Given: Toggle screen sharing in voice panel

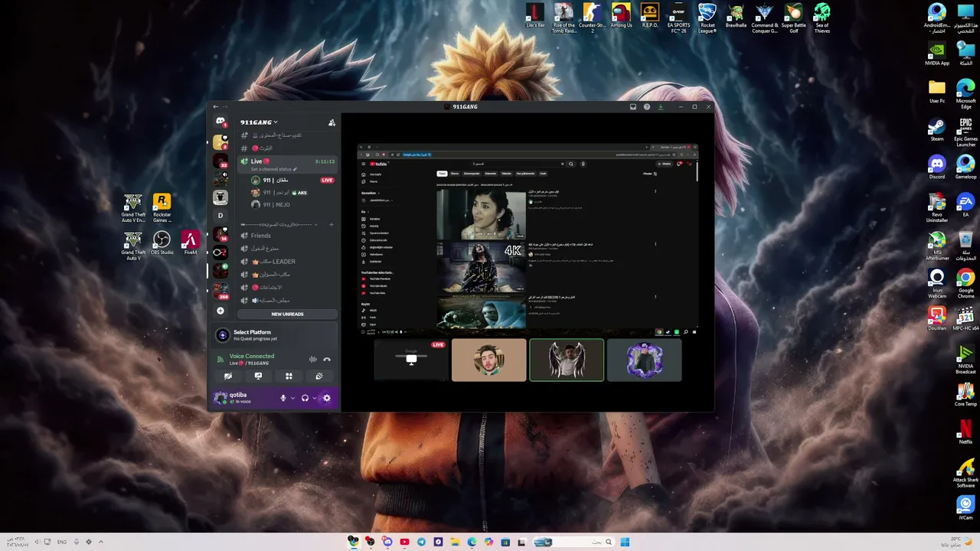Looking at the screenshot, I should pos(258,376).
